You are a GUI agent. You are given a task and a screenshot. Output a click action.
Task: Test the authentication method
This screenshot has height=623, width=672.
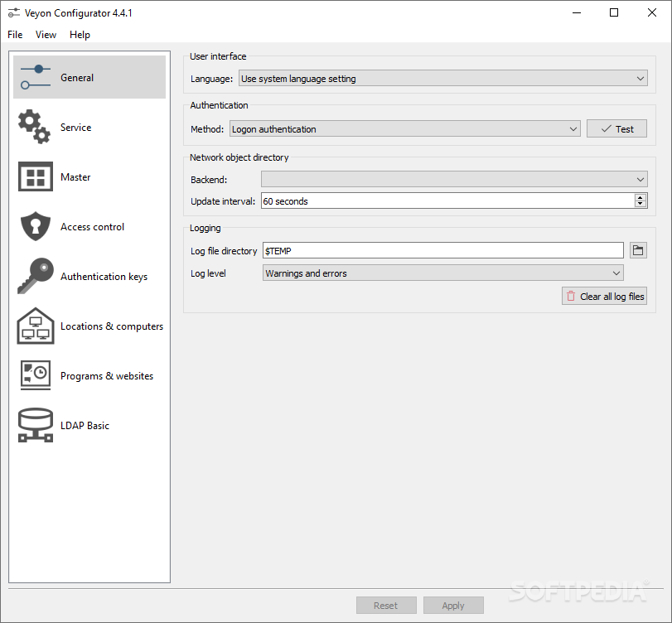coord(616,129)
